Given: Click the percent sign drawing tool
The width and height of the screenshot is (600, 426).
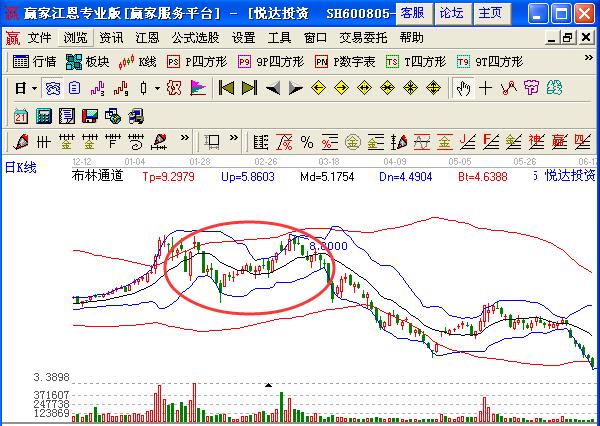Looking at the screenshot, I should pyautogui.click(x=306, y=141).
